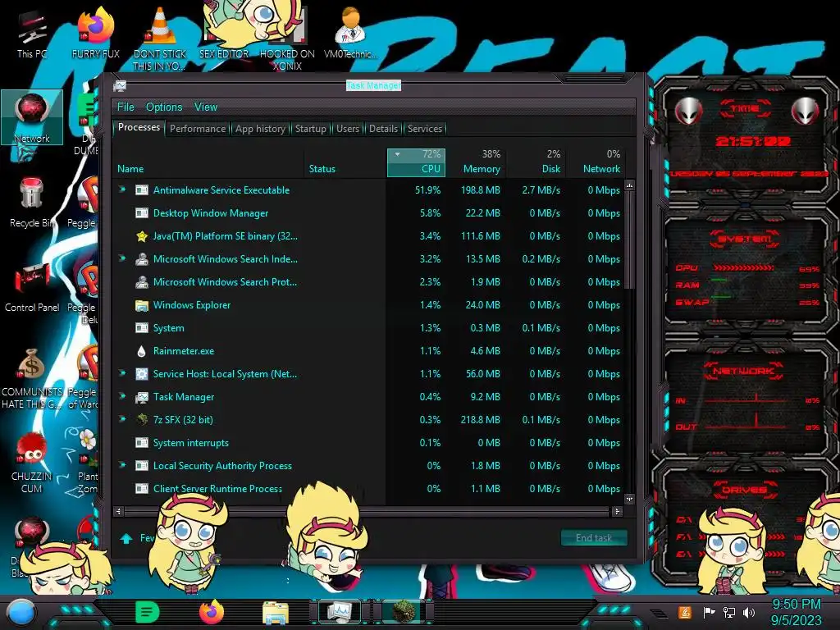Open the Start orb button
Image resolution: width=840 pixels, height=630 pixels.
click(21, 612)
